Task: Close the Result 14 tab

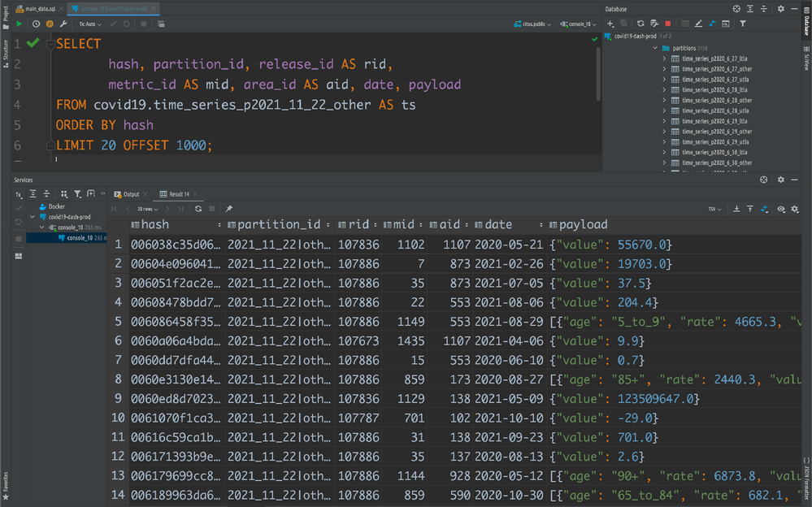Action: point(195,194)
